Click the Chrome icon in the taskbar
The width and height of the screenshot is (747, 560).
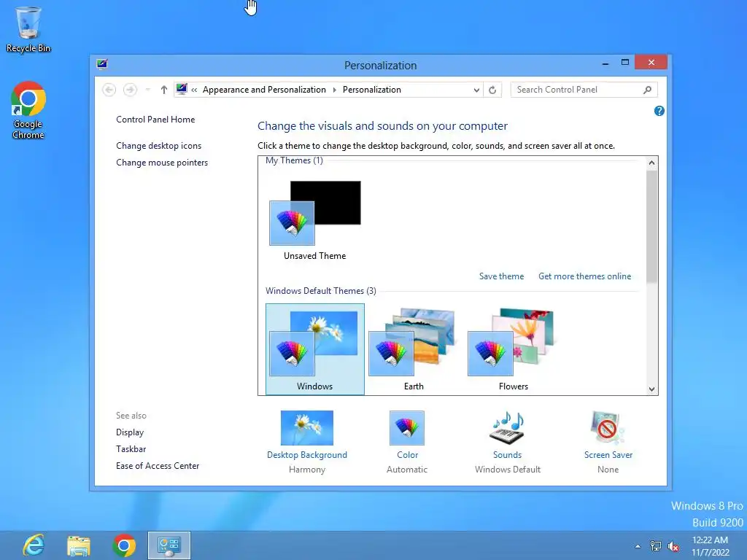click(124, 545)
